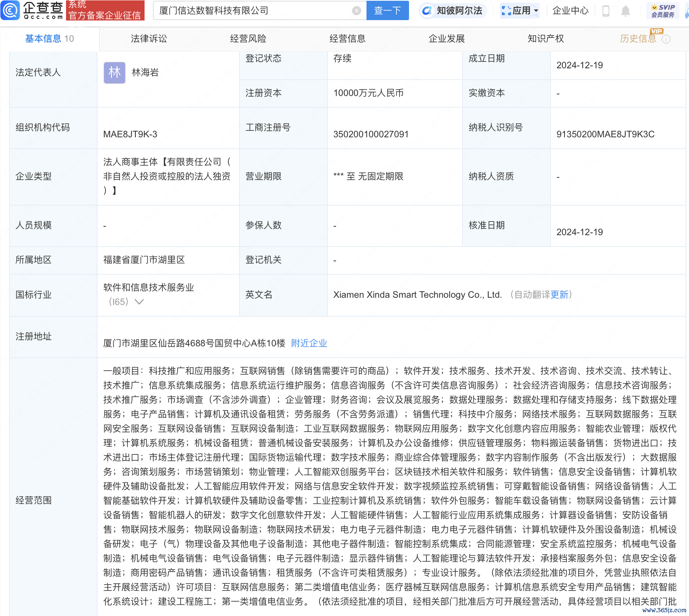
Task: Switch to 基本信息 tab
Action: pos(49,39)
